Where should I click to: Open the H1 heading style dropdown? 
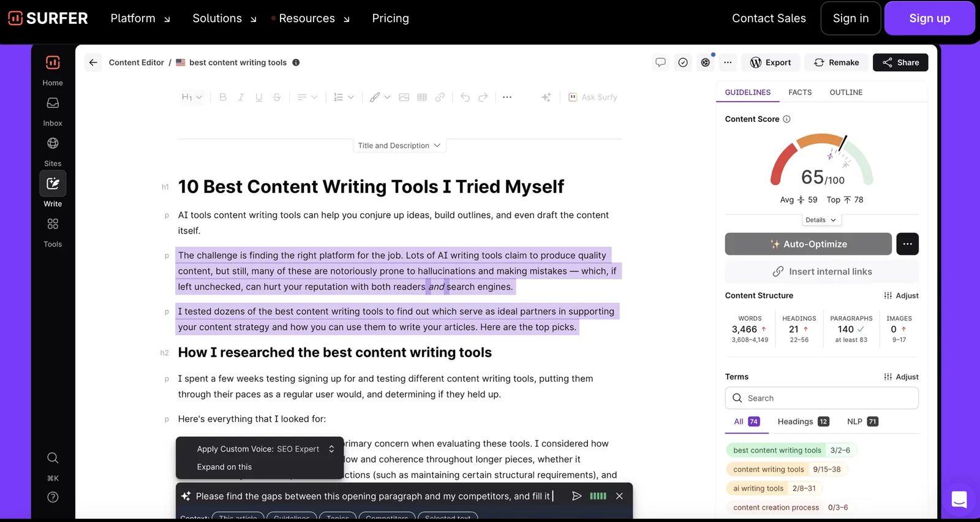(192, 97)
